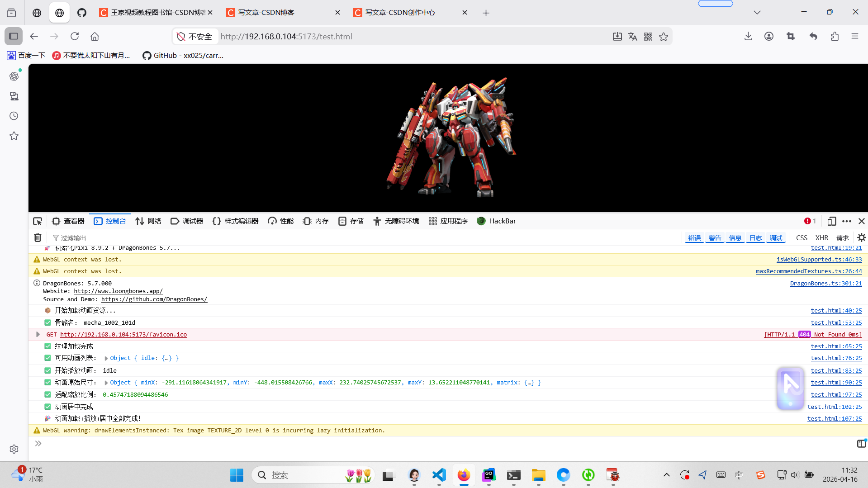Open Windows Start menu

(237, 475)
